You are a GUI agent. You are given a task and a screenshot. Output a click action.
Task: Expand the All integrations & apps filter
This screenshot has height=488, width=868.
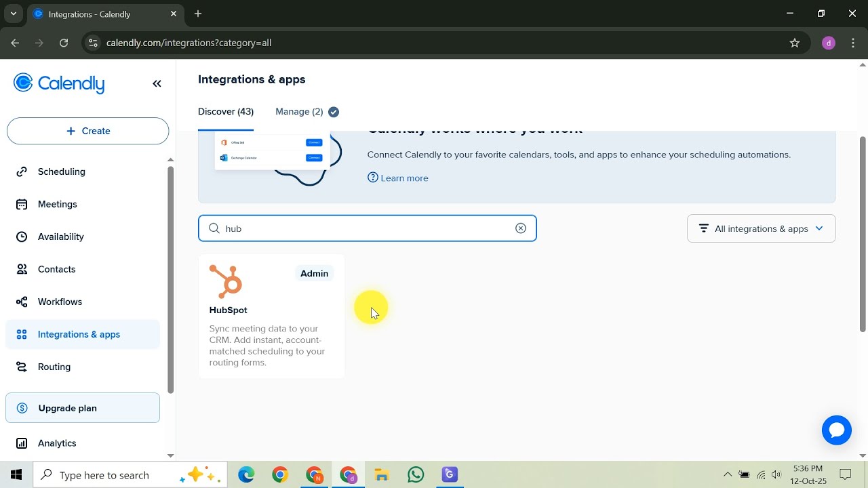pos(761,228)
